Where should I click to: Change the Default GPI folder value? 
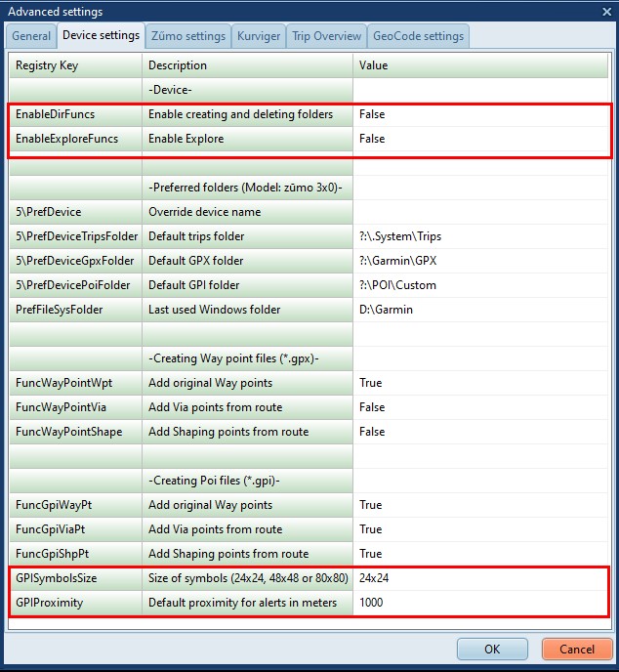pyautogui.click(x=480, y=285)
